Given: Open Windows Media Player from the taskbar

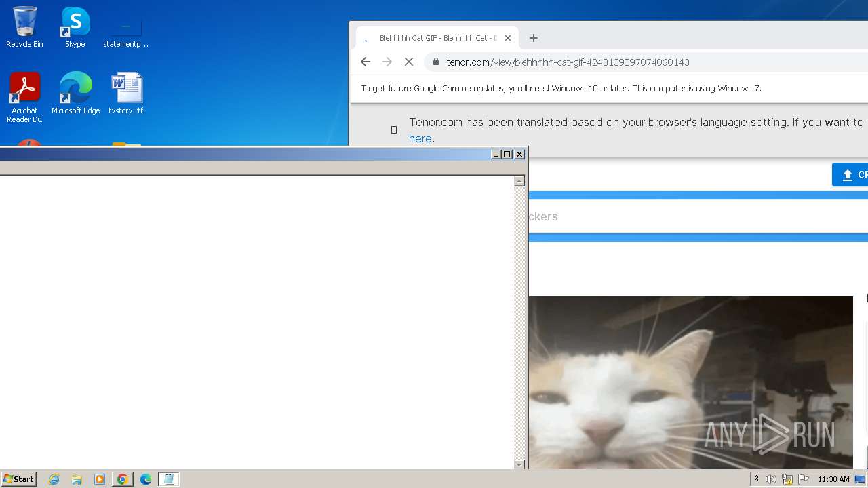Looking at the screenshot, I should [100, 479].
